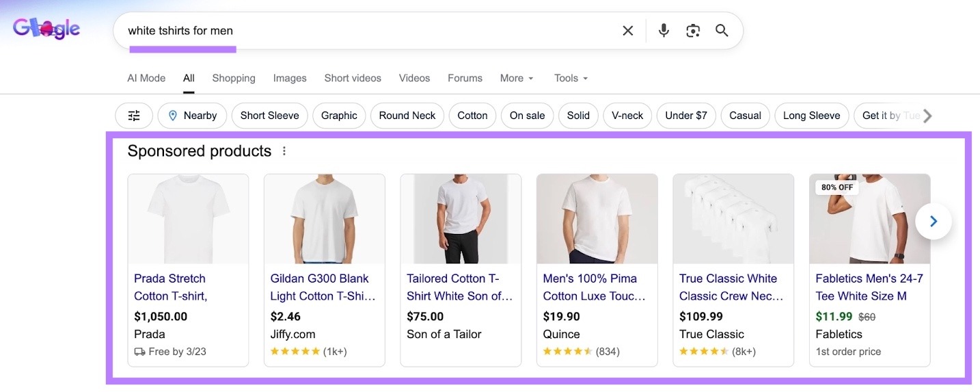
Task: Clear the search query with the X icon
Action: click(627, 31)
